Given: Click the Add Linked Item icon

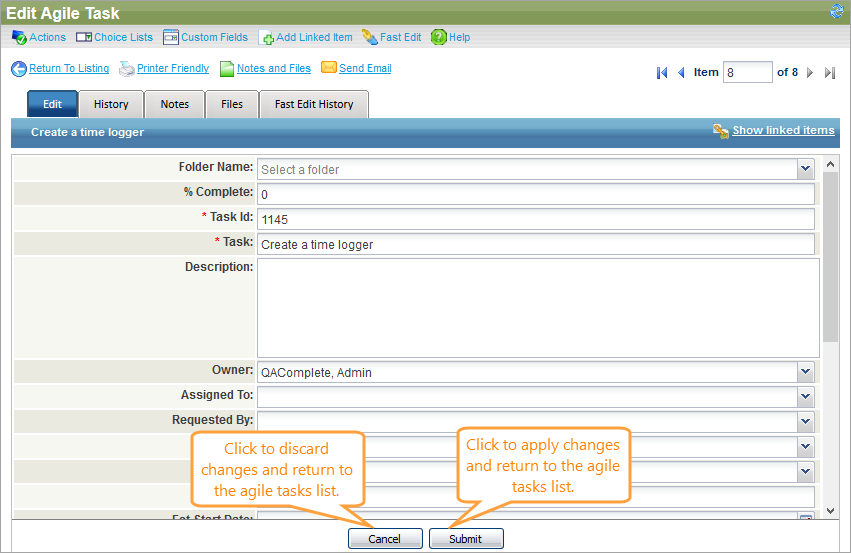Looking at the screenshot, I should pyautogui.click(x=266, y=38).
